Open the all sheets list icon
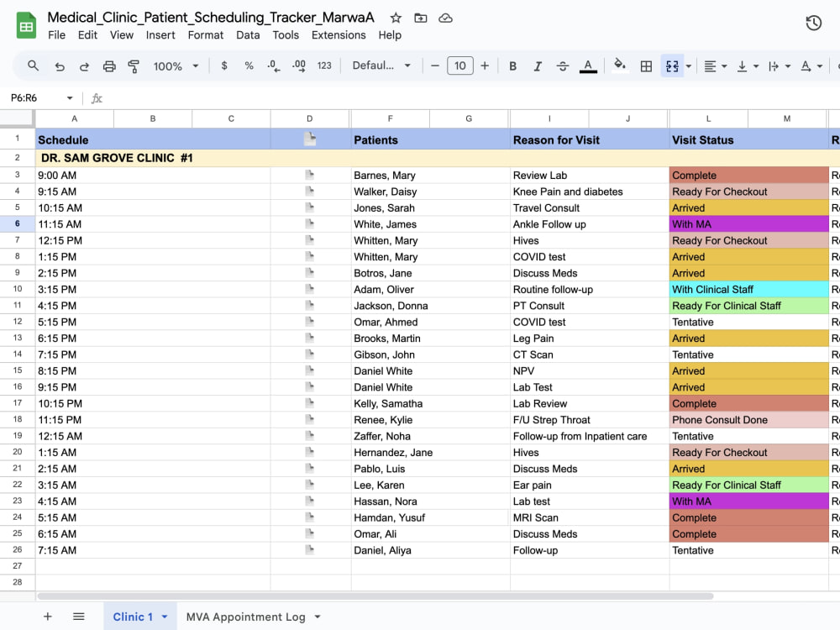Screen dimensions: 840x630 click(x=79, y=617)
